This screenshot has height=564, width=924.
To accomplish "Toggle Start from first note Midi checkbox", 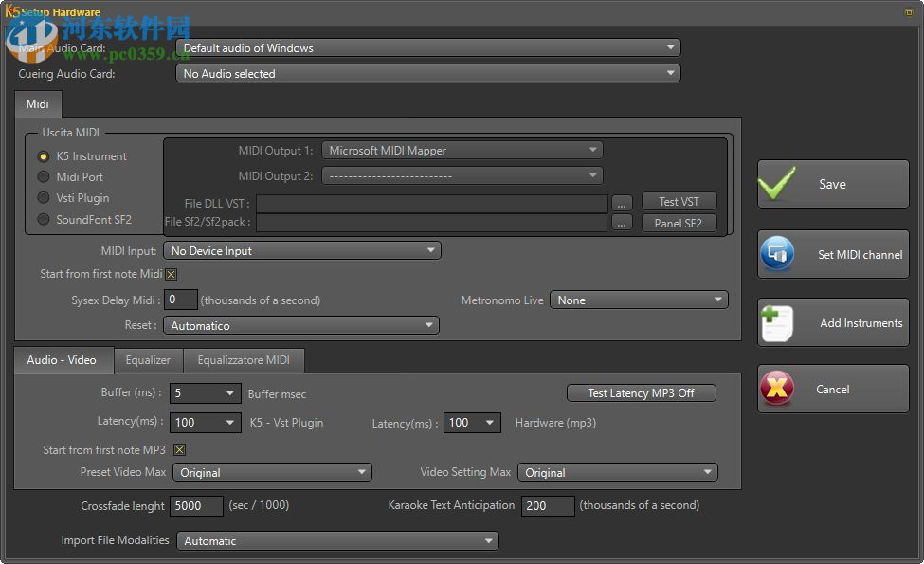I will 171,274.
